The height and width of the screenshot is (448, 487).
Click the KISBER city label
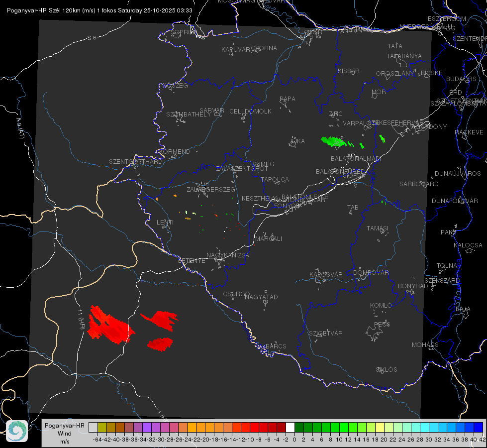pos(349,71)
